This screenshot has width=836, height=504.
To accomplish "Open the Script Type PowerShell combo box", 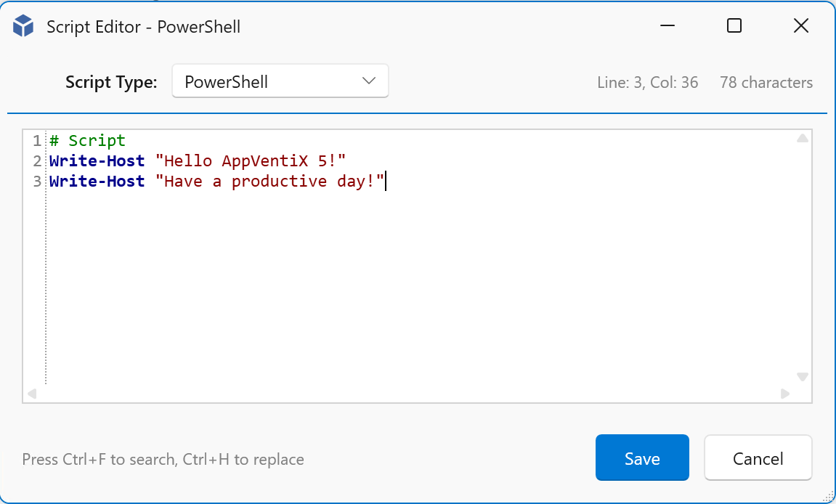I will click(x=280, y=81).
